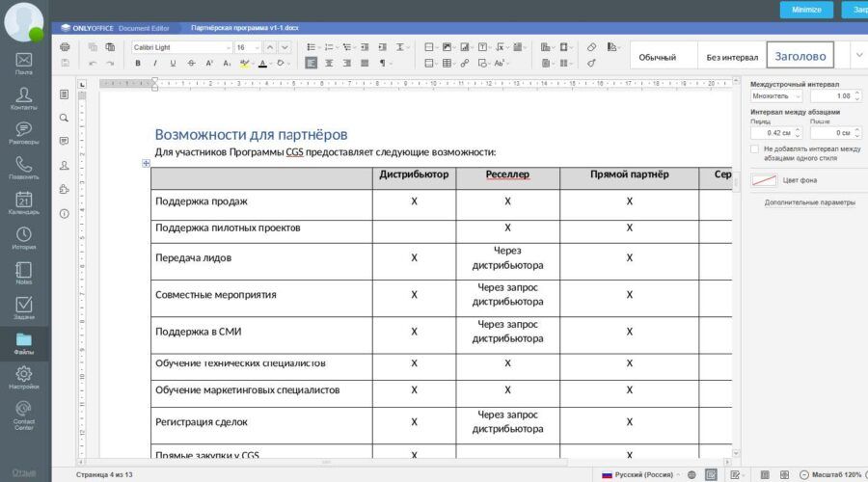The height and width of the screenshot is (482, 868).
Task: Open the comments panel icon
Action: click(x=65, y=141)
